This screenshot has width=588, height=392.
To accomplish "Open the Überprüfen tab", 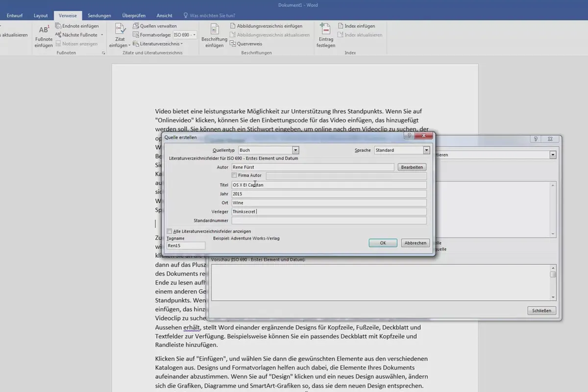I will [x=133, y=16].
